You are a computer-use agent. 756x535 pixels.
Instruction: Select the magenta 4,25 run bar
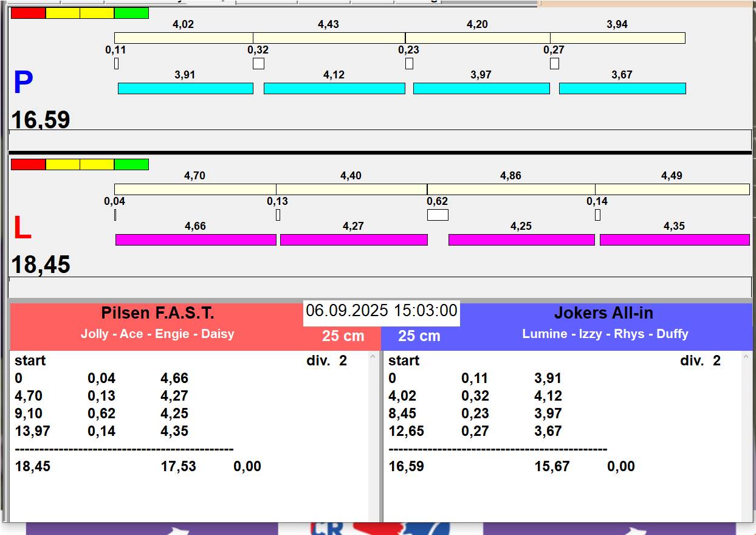pyautogui.click(x=521, y=240)
